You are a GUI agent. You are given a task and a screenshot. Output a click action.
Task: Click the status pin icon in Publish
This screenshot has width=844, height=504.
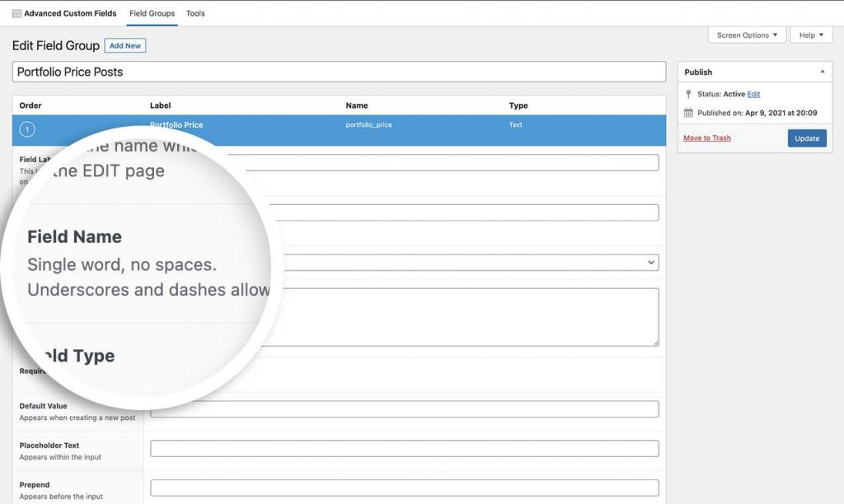689,95
